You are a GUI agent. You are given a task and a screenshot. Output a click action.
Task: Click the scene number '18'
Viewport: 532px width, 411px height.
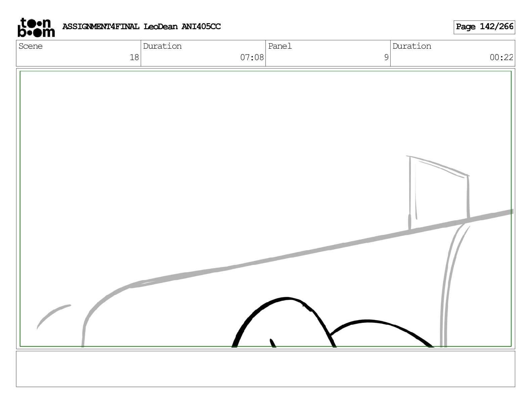pyautogui.click(x=134, y=57)
